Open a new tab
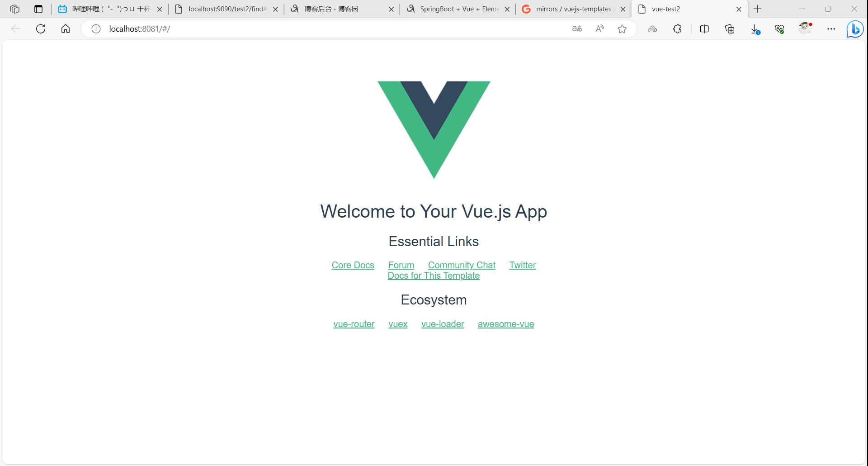868x466 pixels. tap(758, 9)
